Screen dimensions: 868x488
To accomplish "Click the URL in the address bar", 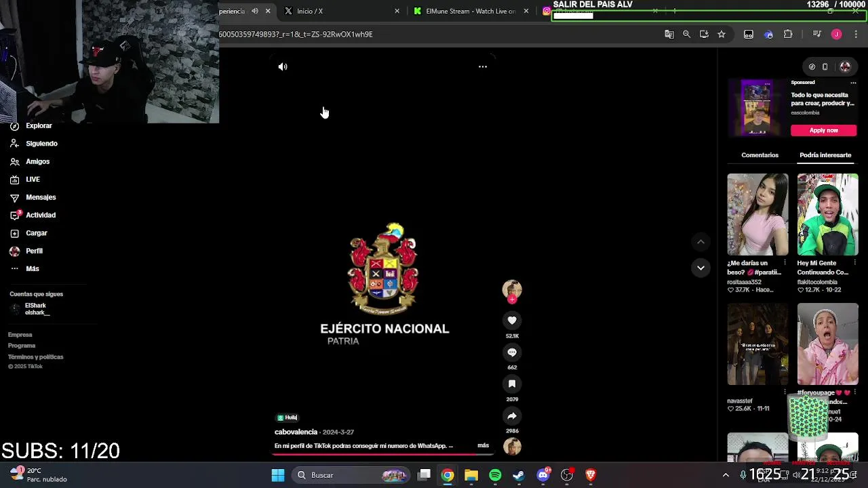I will [x=296, y=34].
